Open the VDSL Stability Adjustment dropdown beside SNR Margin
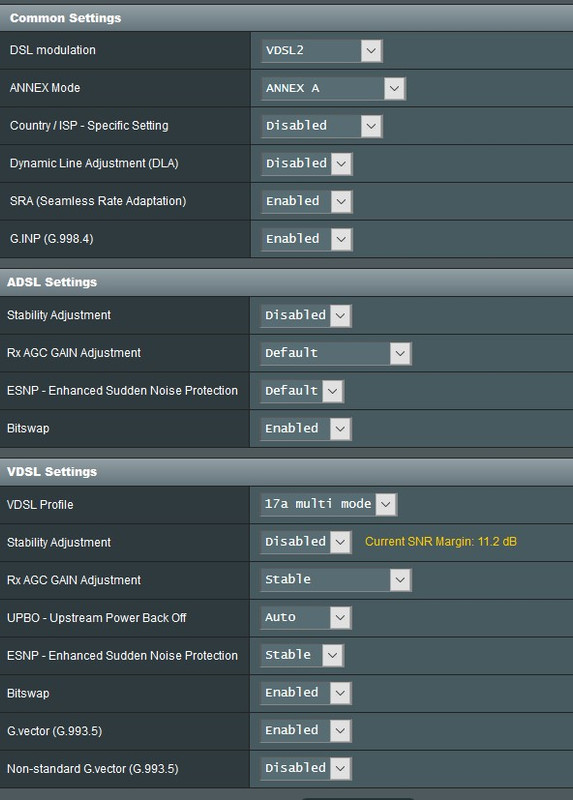This screenshot has width=573, height=800. [306, 542]
